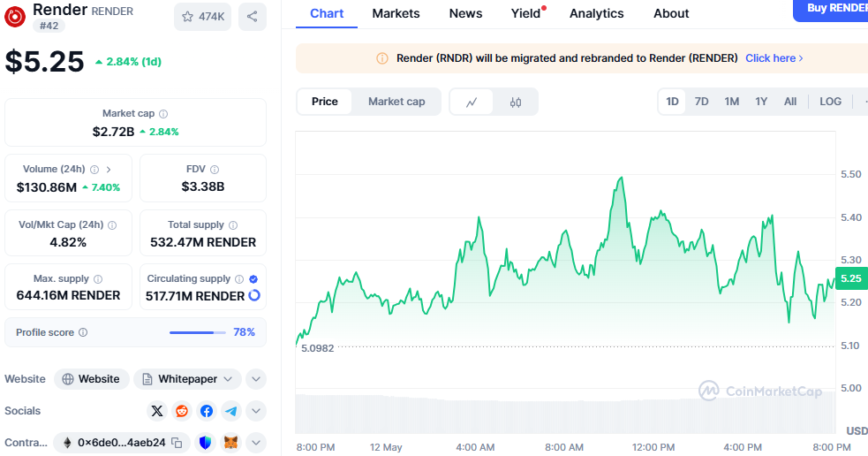This screenshot has width=868, height=456.
Task: Set chart range to All
Action: tap(790, 102)
